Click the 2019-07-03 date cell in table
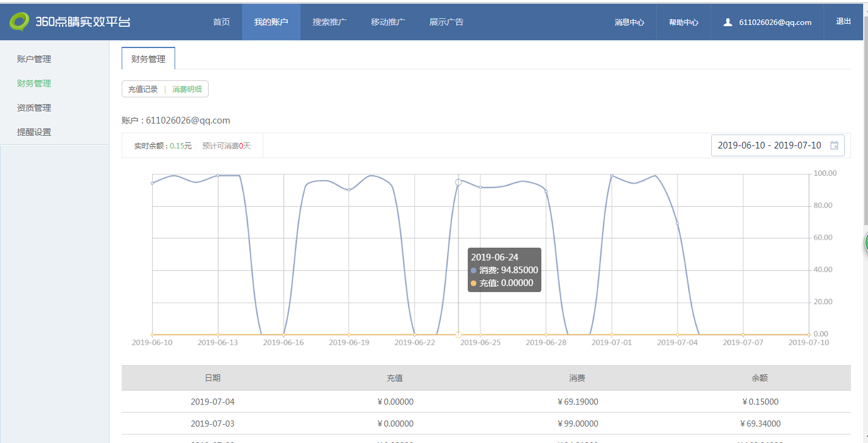This screenshot has height=443, width=868. 212,424
